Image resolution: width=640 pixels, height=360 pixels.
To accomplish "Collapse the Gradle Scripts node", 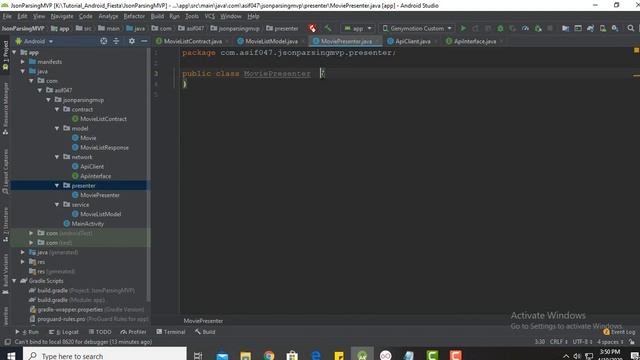I will [15, 281].
